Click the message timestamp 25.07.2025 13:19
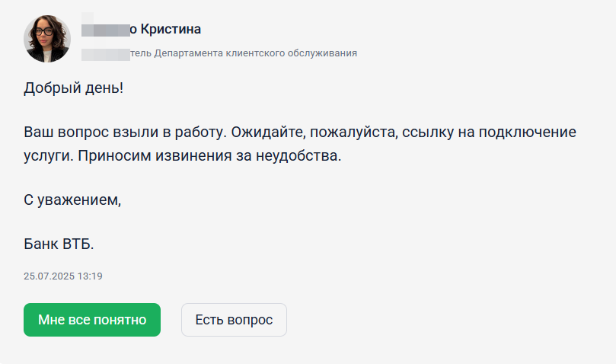This screenshot has width=616, height=364. 63,276
